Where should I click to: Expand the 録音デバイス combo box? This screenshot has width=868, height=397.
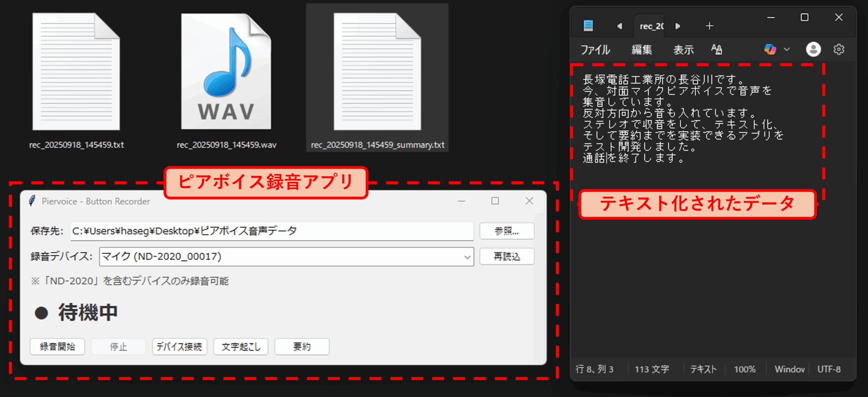467,257
